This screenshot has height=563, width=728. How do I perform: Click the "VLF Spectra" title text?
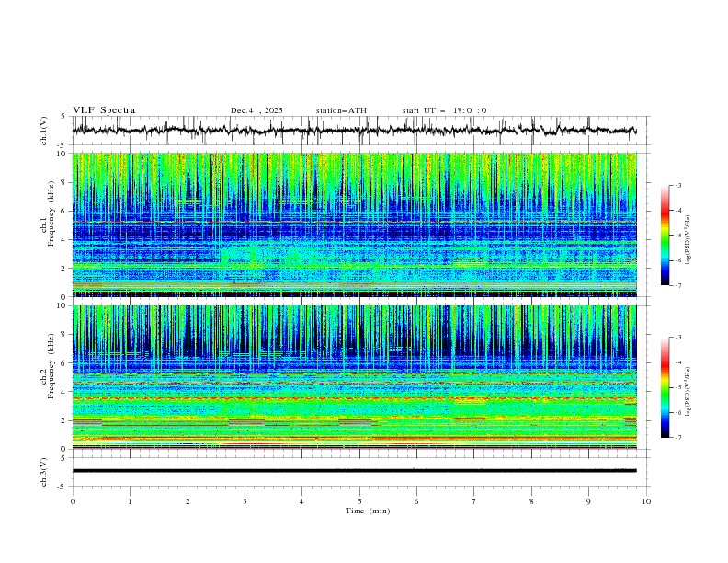point(104,110)
